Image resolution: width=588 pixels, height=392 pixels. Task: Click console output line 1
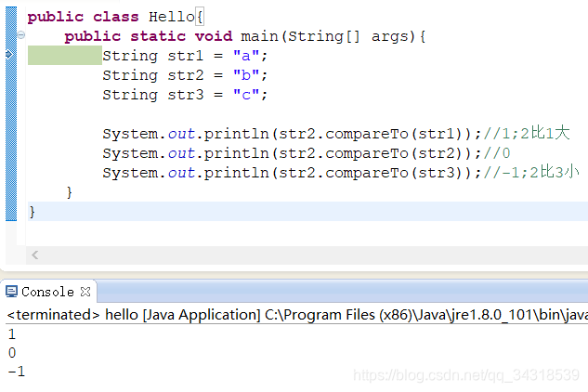12,334
